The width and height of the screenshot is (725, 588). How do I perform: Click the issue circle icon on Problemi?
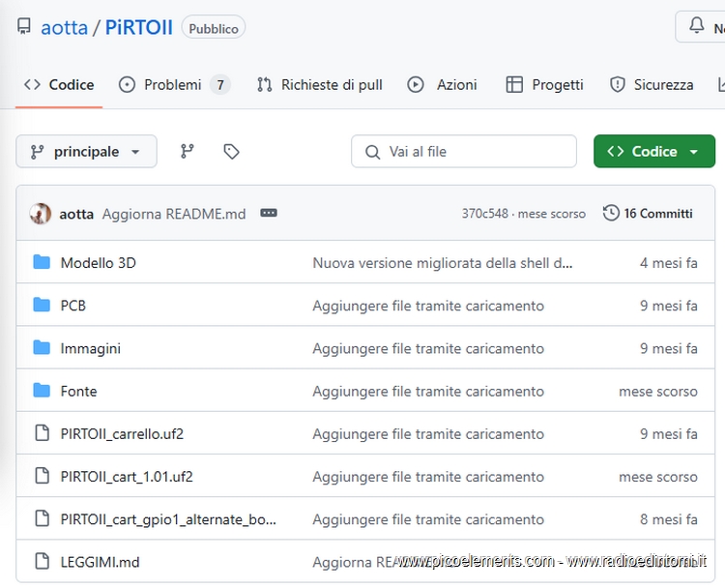pyautogui.click(x=127, y=85)
